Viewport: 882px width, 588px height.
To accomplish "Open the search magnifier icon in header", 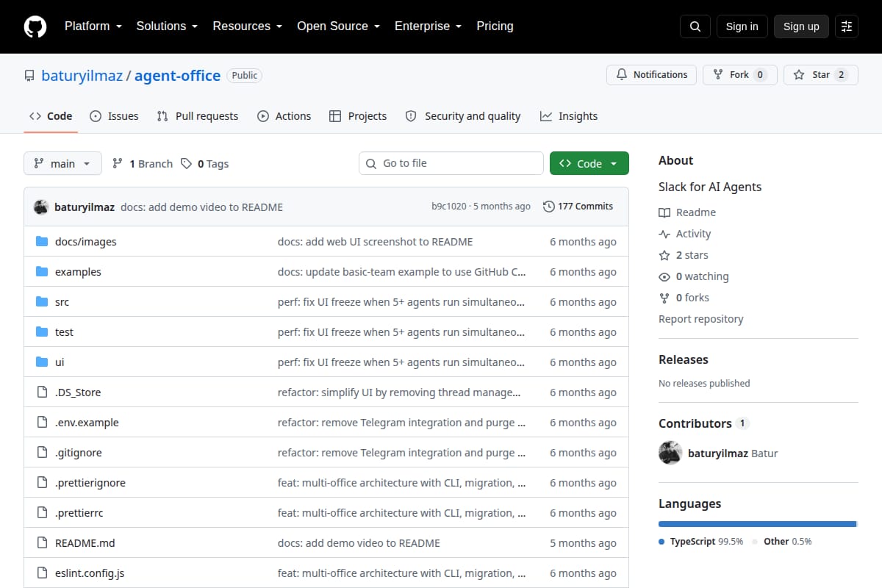I will [x=695, y=26].
